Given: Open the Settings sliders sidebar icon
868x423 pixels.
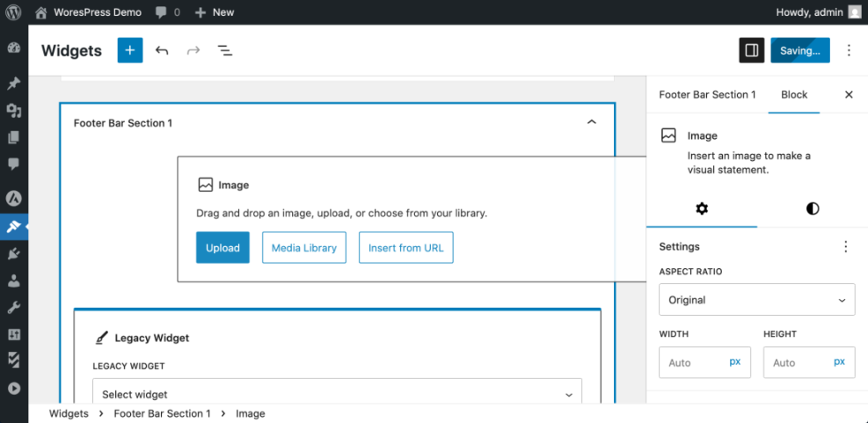Looking at the screenshot, I should pyautogui.click(x=14, y=334).
